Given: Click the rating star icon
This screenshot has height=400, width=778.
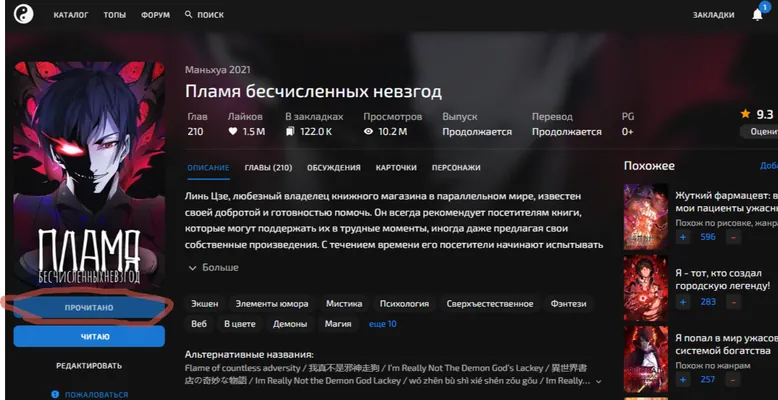Looking at the screenshot, I should pyautogui.click(x=745, y=114).
